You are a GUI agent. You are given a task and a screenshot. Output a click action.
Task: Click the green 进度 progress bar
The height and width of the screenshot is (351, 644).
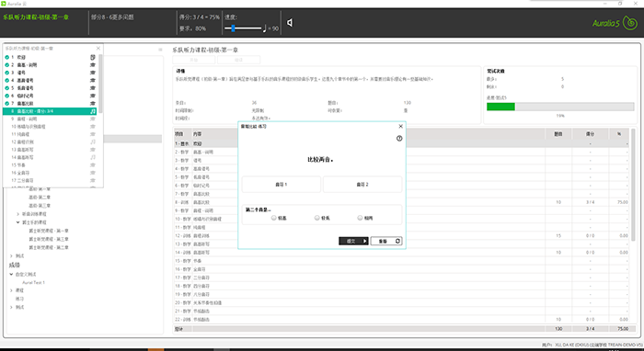click(x=500, y=107)
